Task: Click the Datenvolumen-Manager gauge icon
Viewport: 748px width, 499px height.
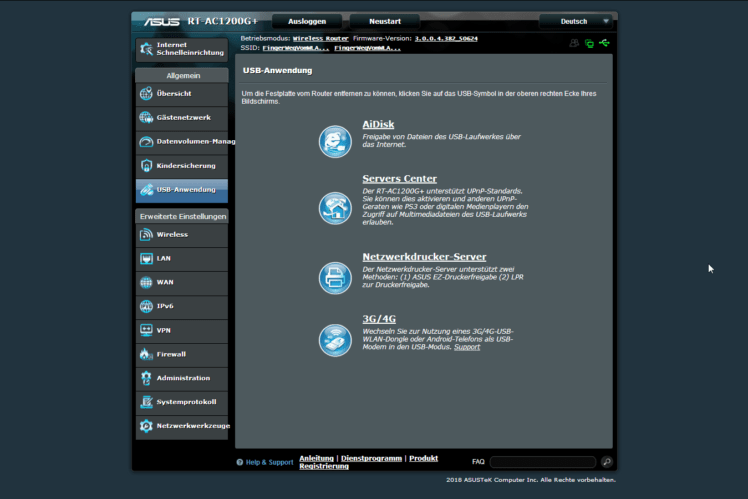Action: click(146, 142)
